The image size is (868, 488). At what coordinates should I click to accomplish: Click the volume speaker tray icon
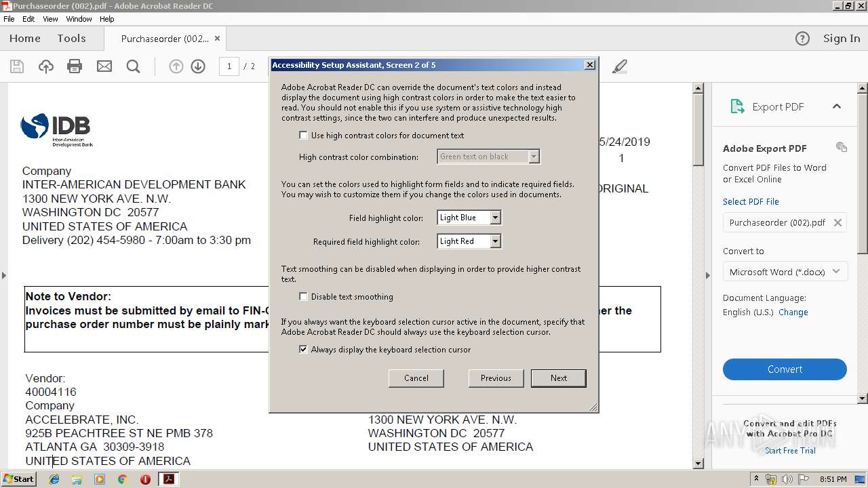point(787,479)
